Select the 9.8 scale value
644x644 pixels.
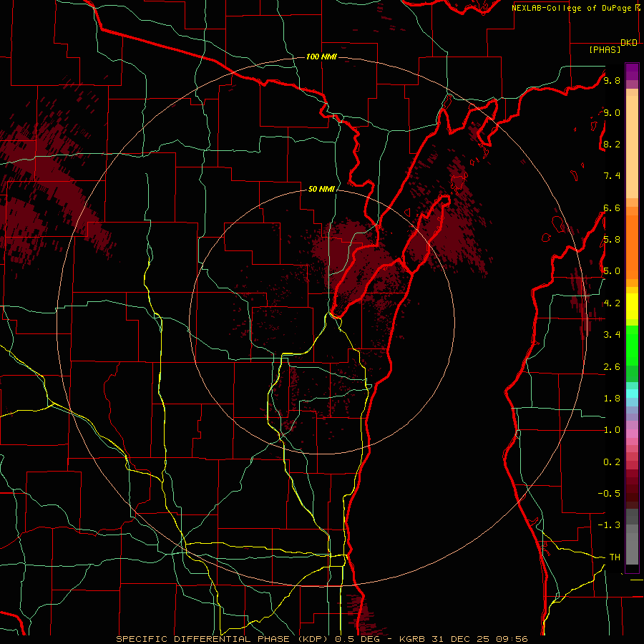612,80
